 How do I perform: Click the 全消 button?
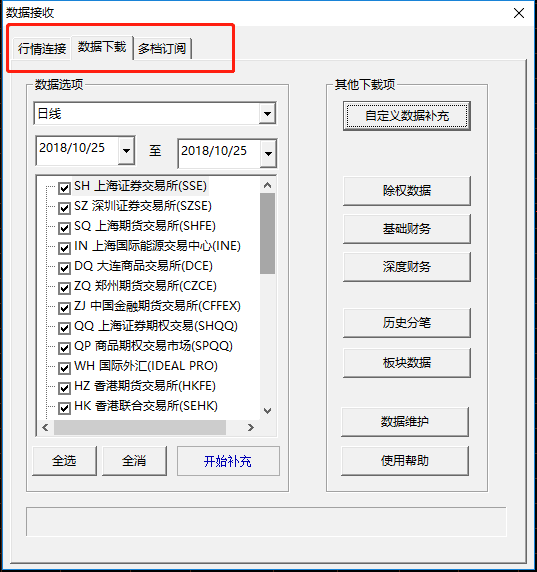(x=134, y=461)
